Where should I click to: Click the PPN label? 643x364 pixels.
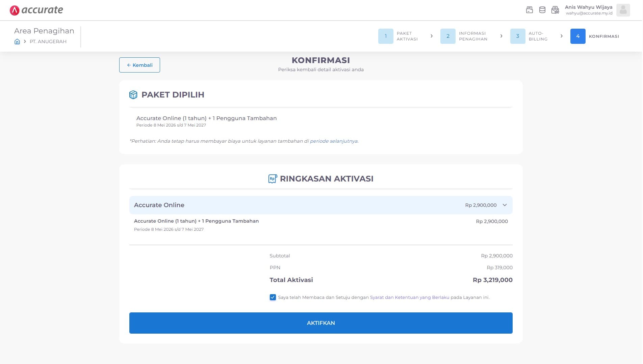coord(275,268)
